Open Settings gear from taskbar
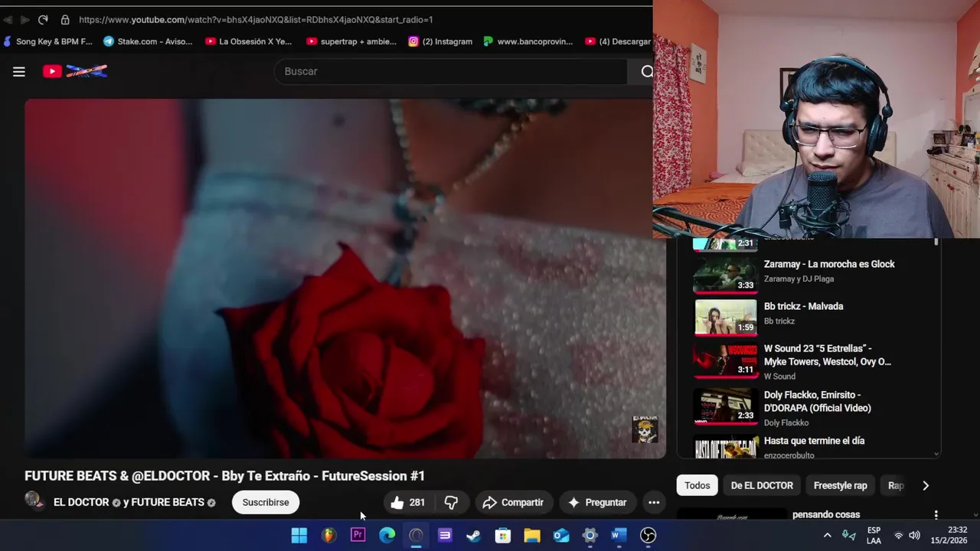Screen dimensions: 980x551 click(590, 535)
